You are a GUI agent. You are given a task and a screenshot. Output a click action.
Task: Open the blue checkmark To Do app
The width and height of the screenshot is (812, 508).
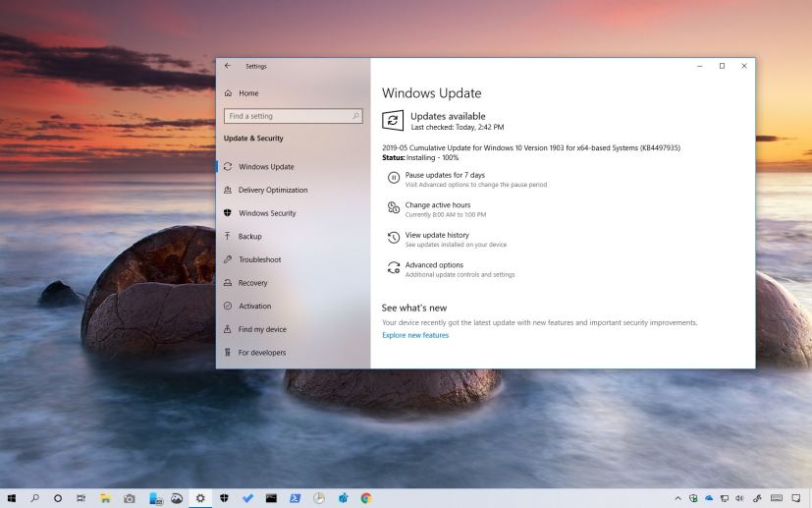pos(248,498)
